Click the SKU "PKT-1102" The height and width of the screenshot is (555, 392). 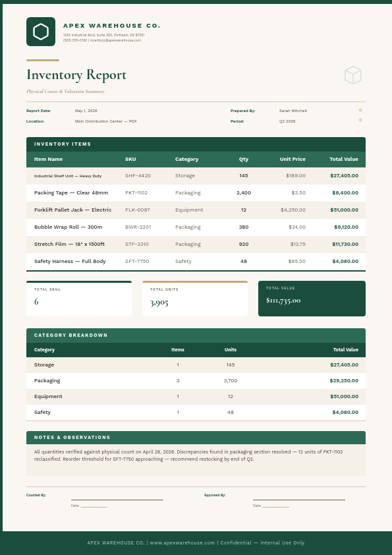136,193
